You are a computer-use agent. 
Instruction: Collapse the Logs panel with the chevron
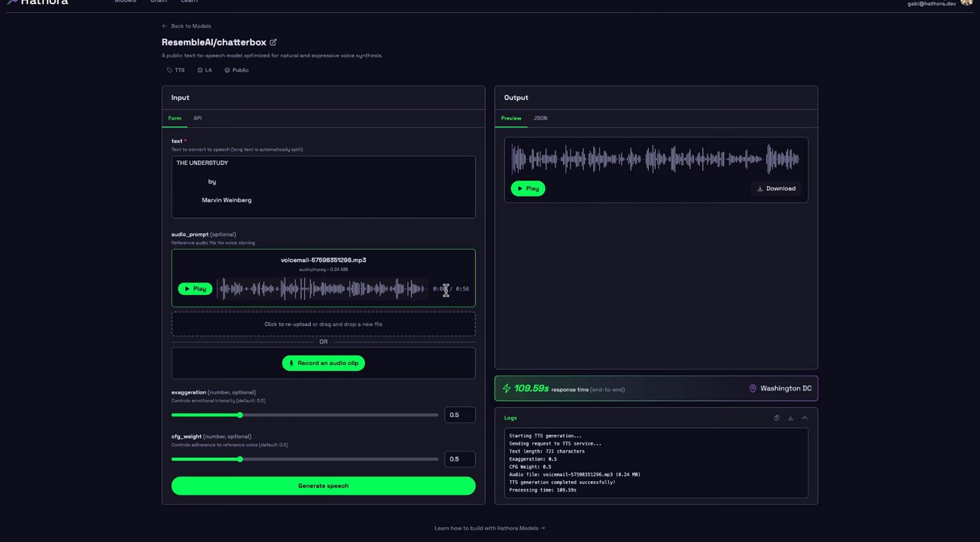[x=805, y=418]
